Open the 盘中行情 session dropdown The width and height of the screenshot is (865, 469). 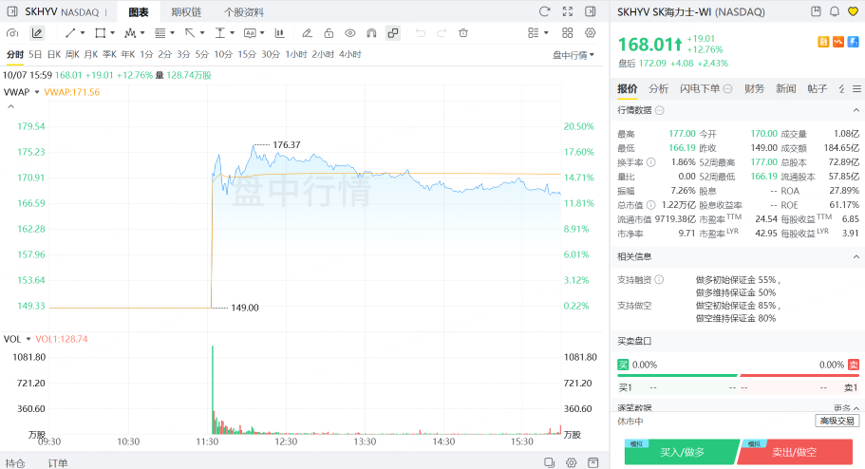coord(574,55)
